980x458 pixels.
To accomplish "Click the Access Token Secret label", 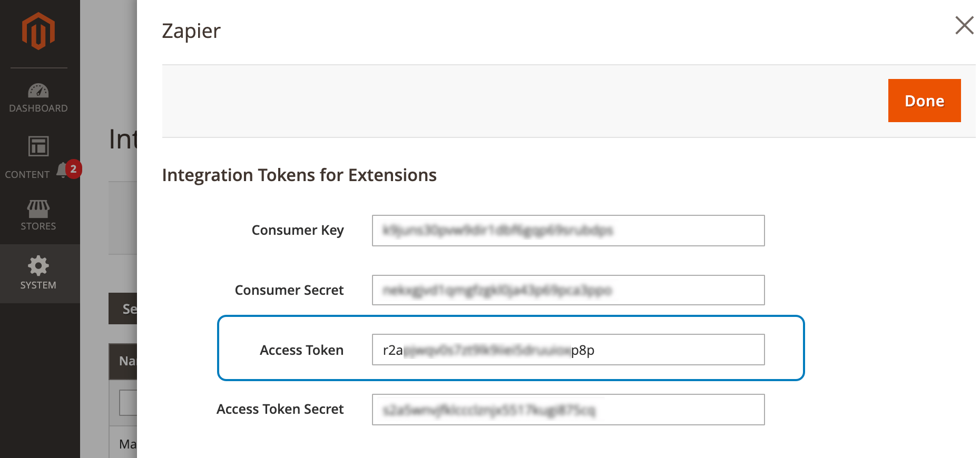I will [x=280, y=409].
